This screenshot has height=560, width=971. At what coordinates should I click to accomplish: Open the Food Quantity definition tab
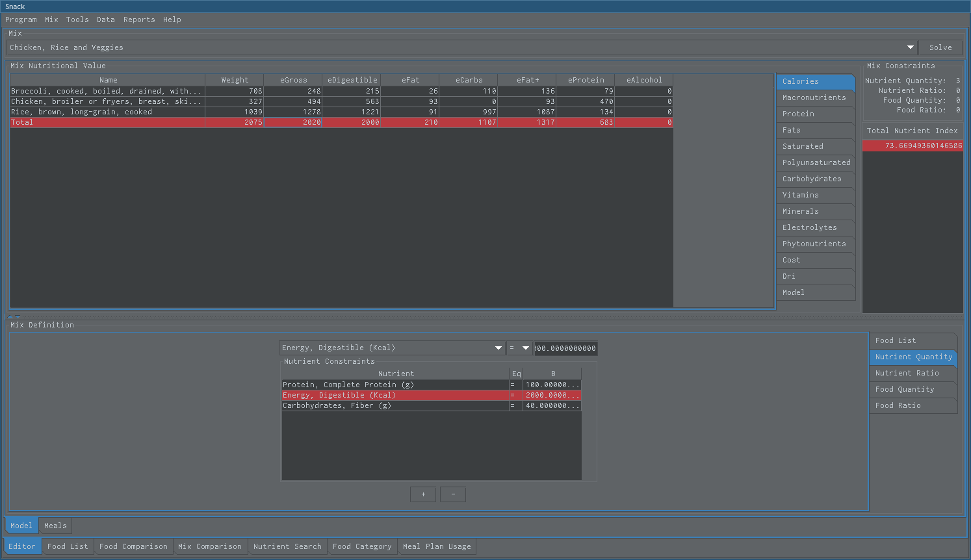913,389
